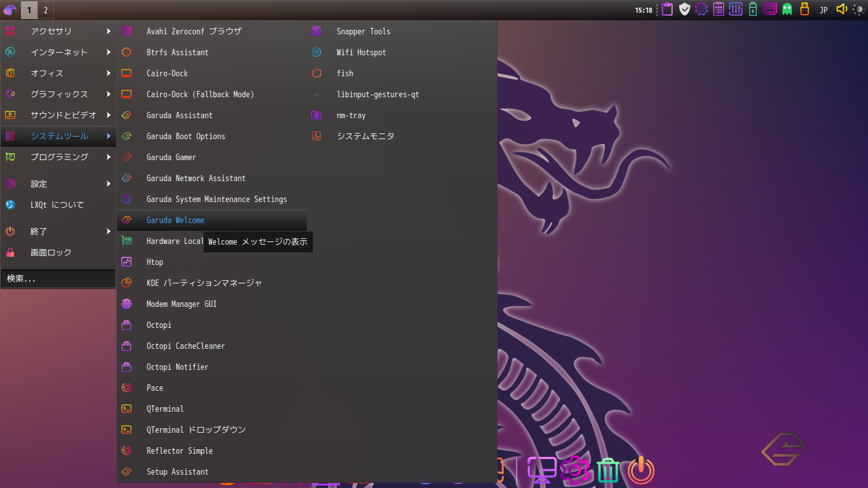Image resolution: width=868 pixels, height=488 pixels.
Task: Launch Btrfs Assistant icon
Action: [126, 52]
